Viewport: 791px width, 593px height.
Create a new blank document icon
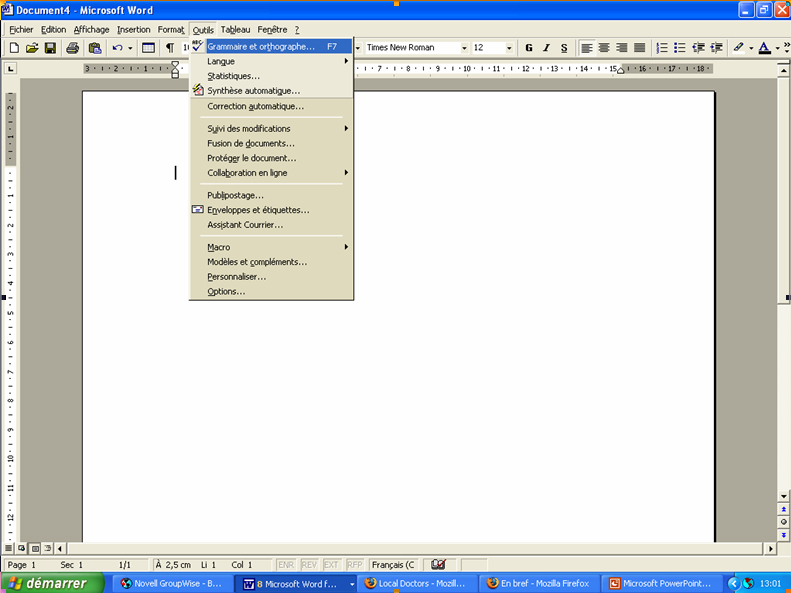click(14, 48)
